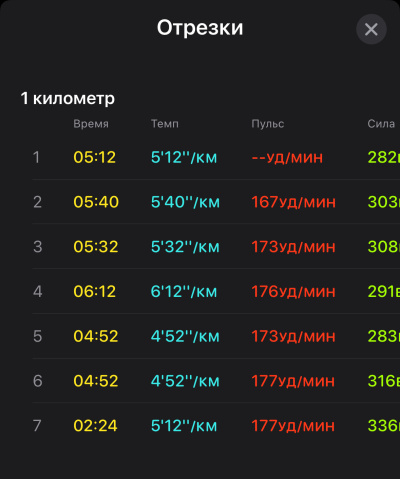This screenshot has height=479, width=400.
Task: Select the Темп column header
Action: click(165, 124)
